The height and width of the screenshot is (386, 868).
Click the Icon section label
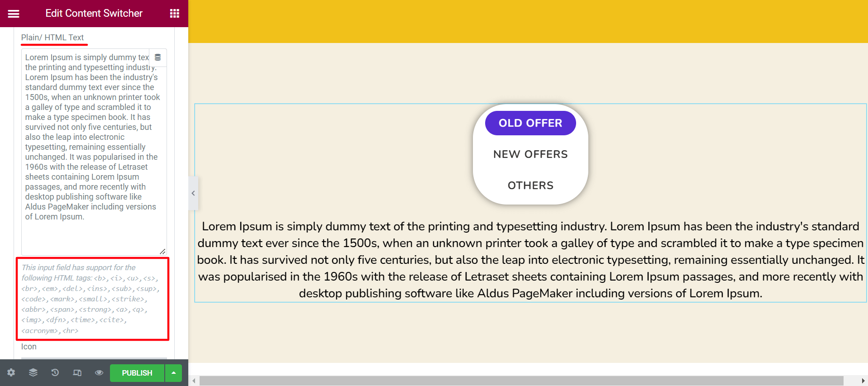(x=29, y=347)
